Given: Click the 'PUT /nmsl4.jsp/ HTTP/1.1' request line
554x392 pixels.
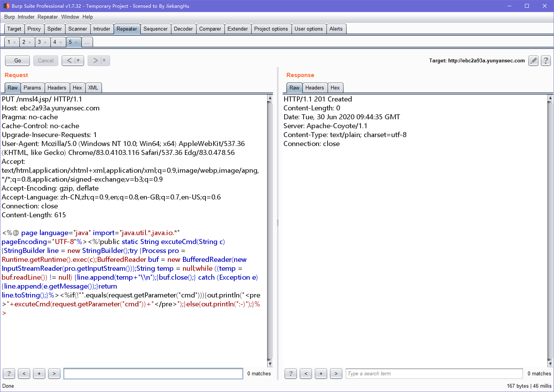Looking at the screenshot, I should [x=42, y=99].
